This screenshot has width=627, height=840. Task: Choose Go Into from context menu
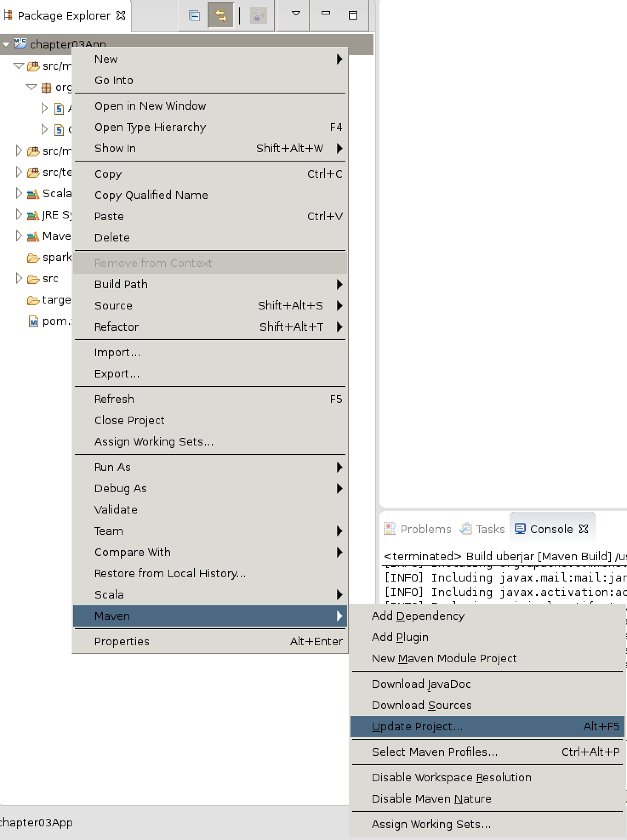pyautogui.click(x=210, y=80)
